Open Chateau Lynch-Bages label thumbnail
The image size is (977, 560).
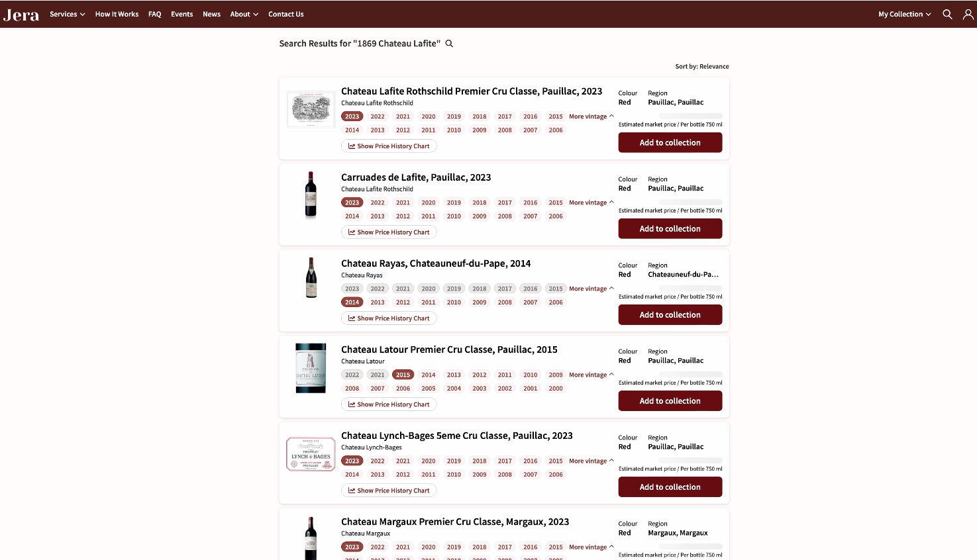point(311,454)
